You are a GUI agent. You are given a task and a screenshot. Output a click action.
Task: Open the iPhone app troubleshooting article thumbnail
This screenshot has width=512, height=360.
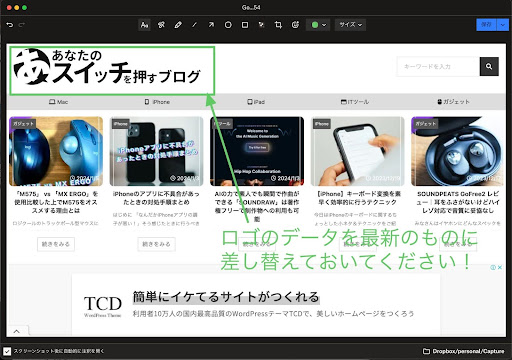click(156, 151)
